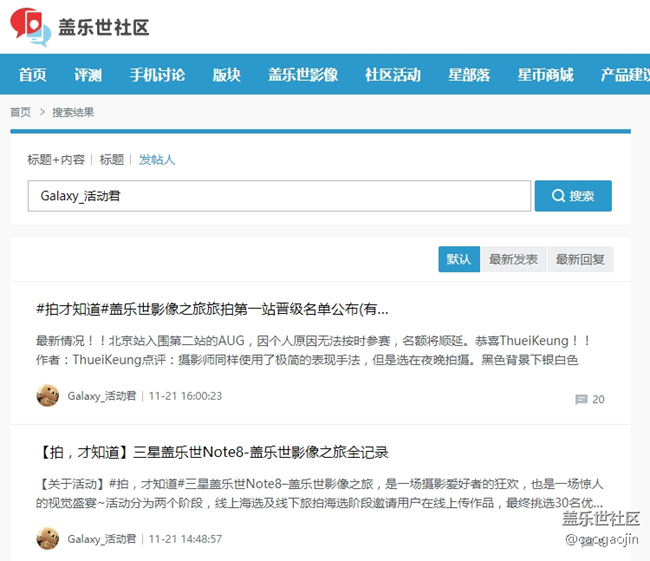Click the comment icon next to 20
This screenshot has width=650, height=561.
[x=581, y=399]
